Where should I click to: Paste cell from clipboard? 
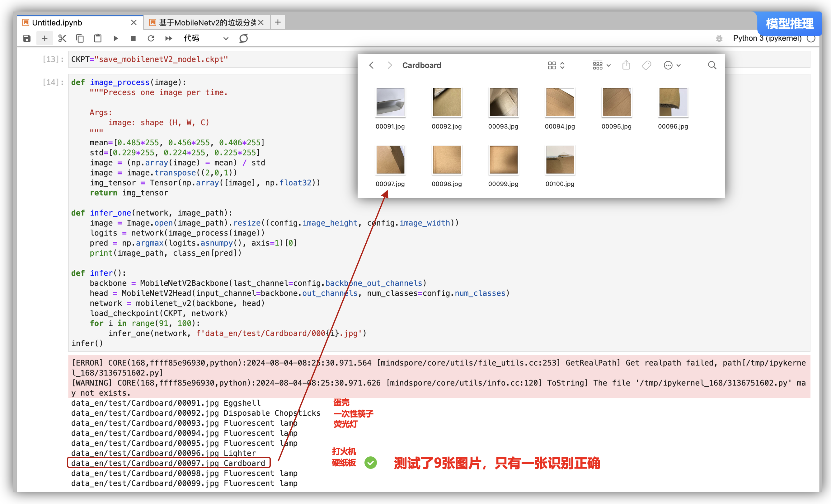pos(98,39)
